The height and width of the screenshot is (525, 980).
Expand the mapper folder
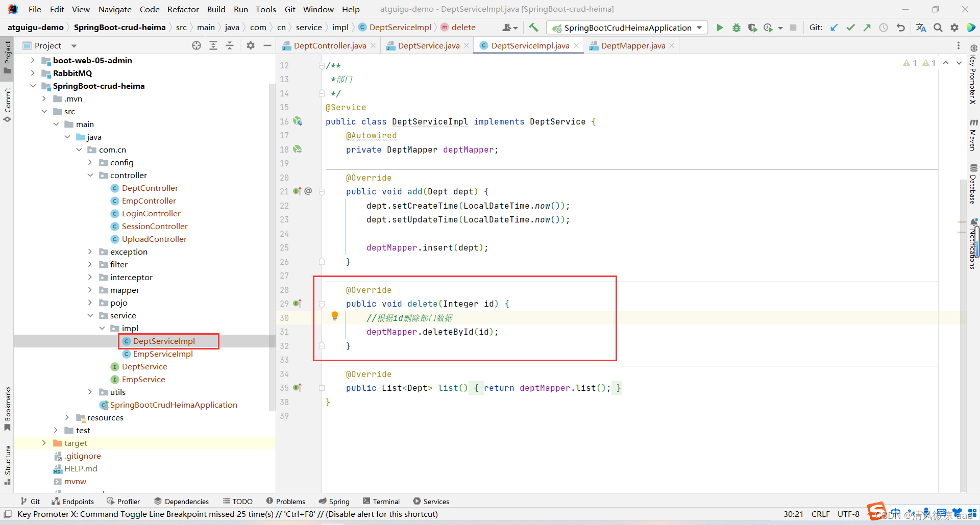point(90,290)
